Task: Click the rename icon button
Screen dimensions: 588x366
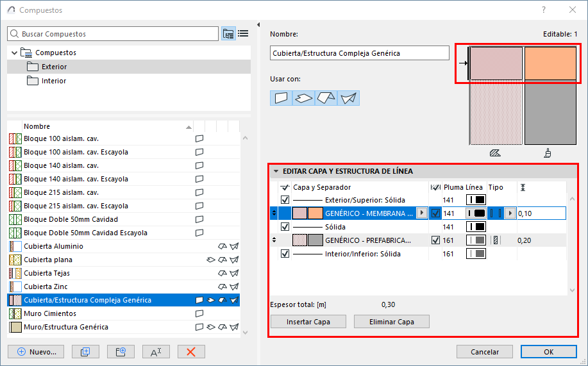Action: pos(156,352)
